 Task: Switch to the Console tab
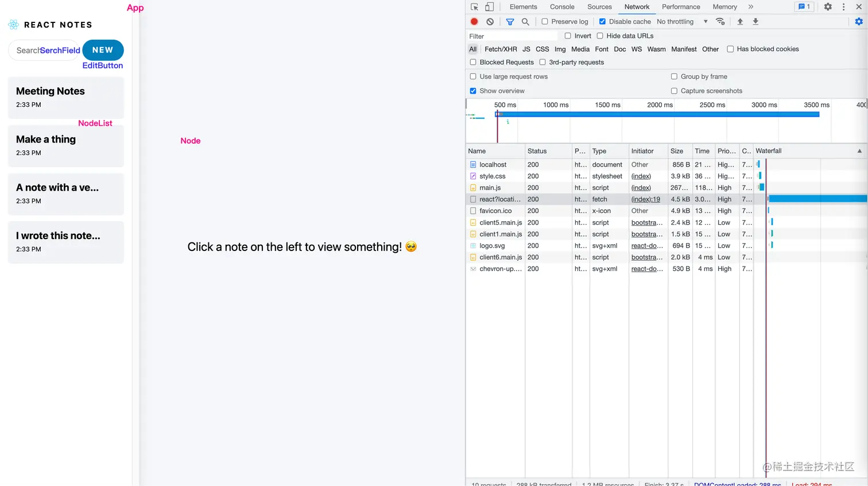(x=562, y=7)
